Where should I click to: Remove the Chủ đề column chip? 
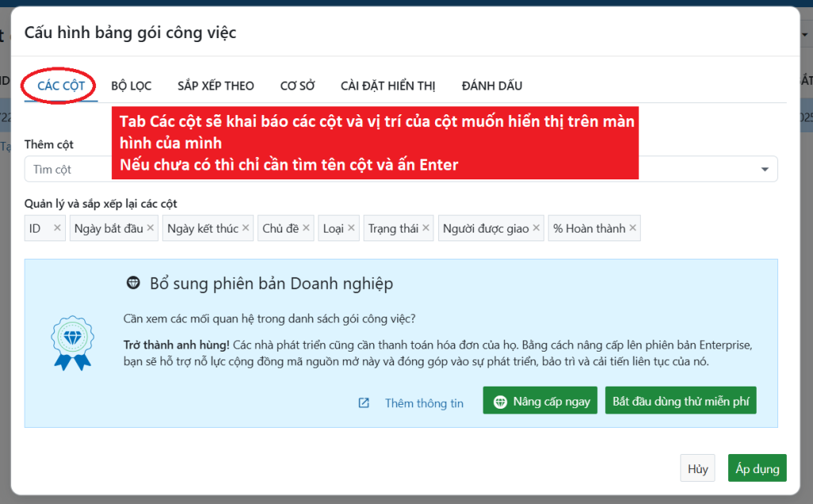306,229
